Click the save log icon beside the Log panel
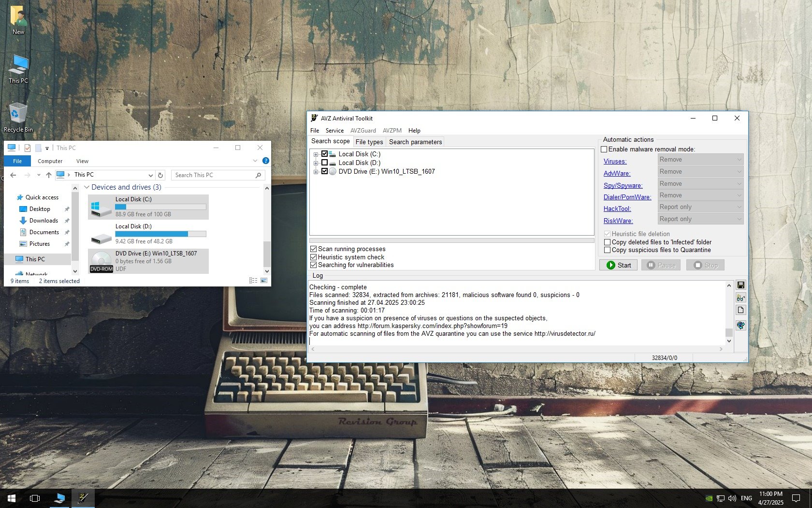812x508 pixels. tap(740, 285)
